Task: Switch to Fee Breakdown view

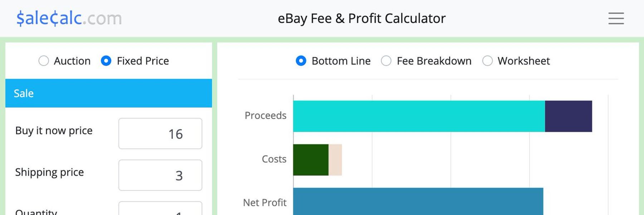Action: (386, 61)
